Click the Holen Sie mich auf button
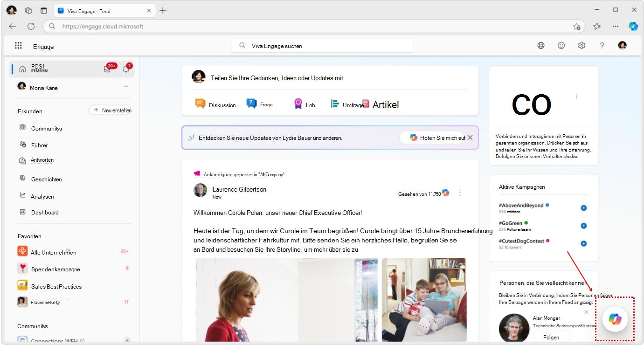644x345 pixels. click(432, 138)
